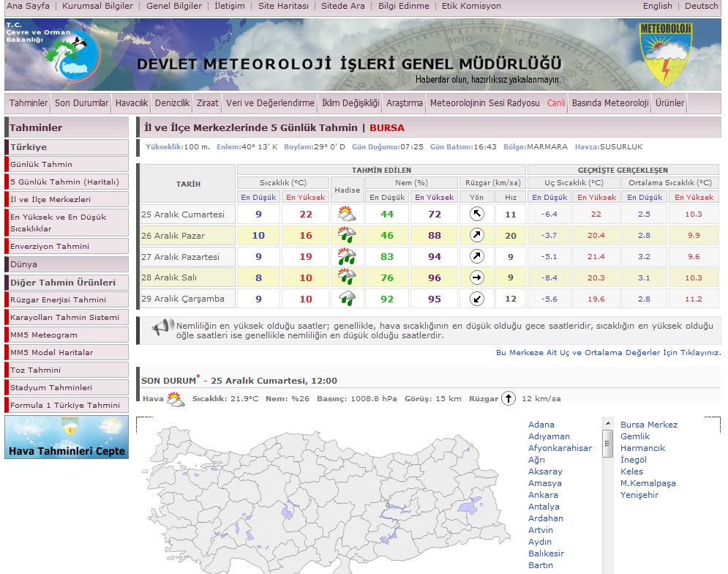
Task: Open the Hava Tahminleri Cepte banner
Action: [x=67, y=437]
